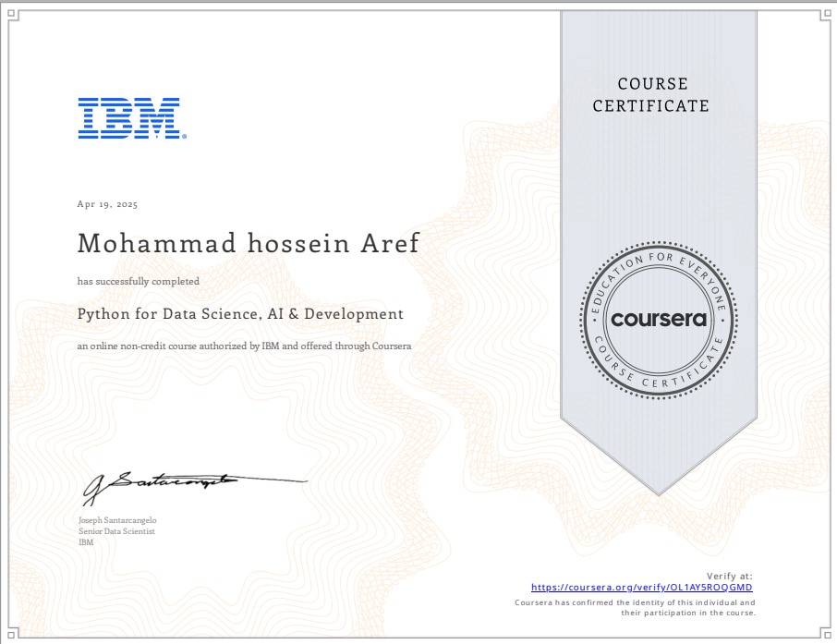Select the name Mohammad hossein Aref
837x644 pixels.
(249, 243)
